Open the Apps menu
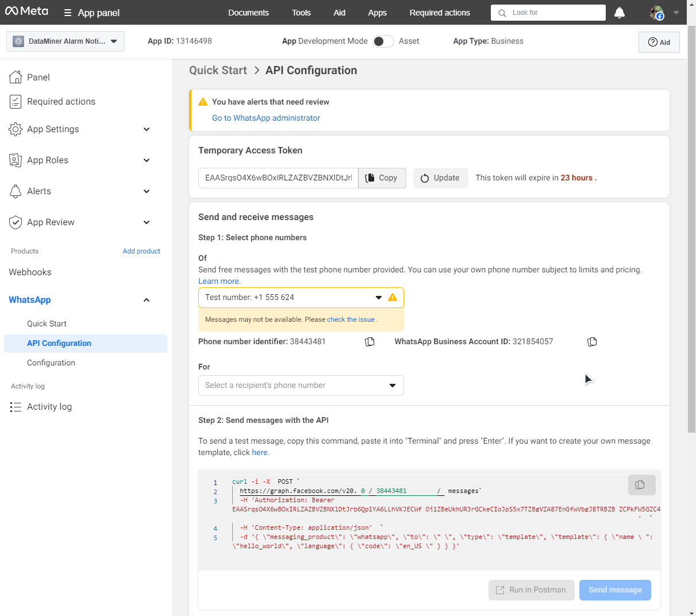Viewport: 696px width, 616px height. [x=378, y=13]
